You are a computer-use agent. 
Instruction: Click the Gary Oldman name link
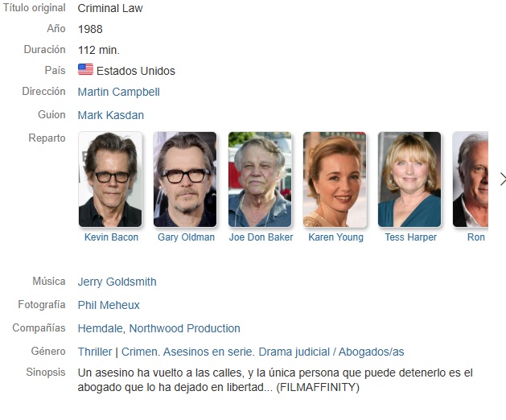(x=186, y=237)
